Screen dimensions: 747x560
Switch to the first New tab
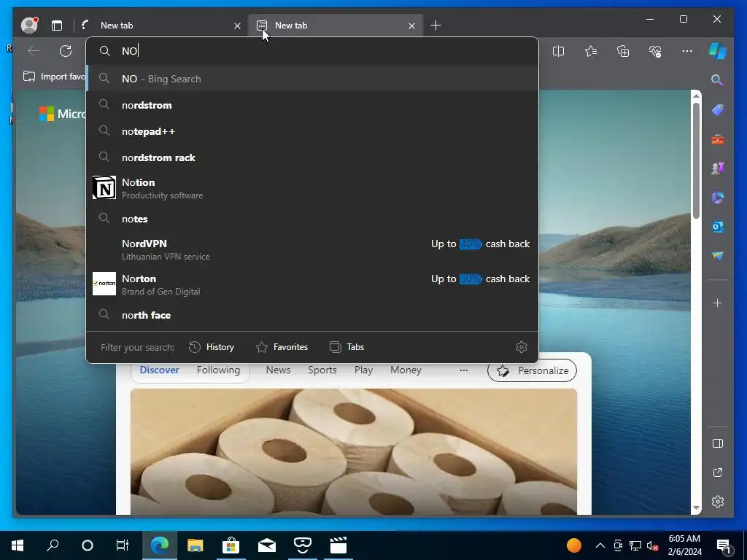[161, 26]
